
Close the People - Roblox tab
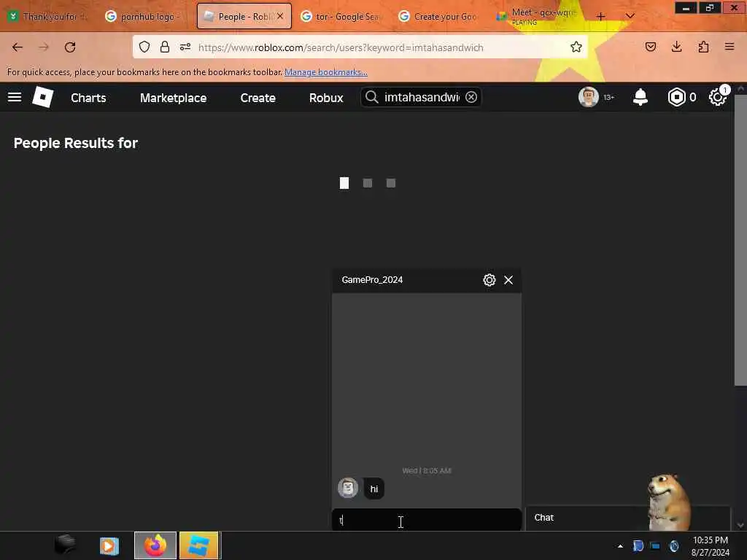click(280, 16)
